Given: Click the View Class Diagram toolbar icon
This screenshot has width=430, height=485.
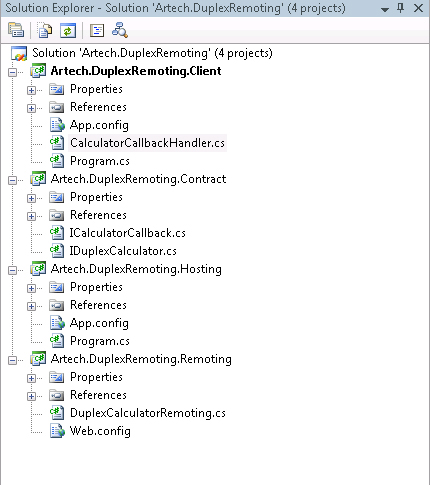Looking at the screenshot, I should click(120, 30).
